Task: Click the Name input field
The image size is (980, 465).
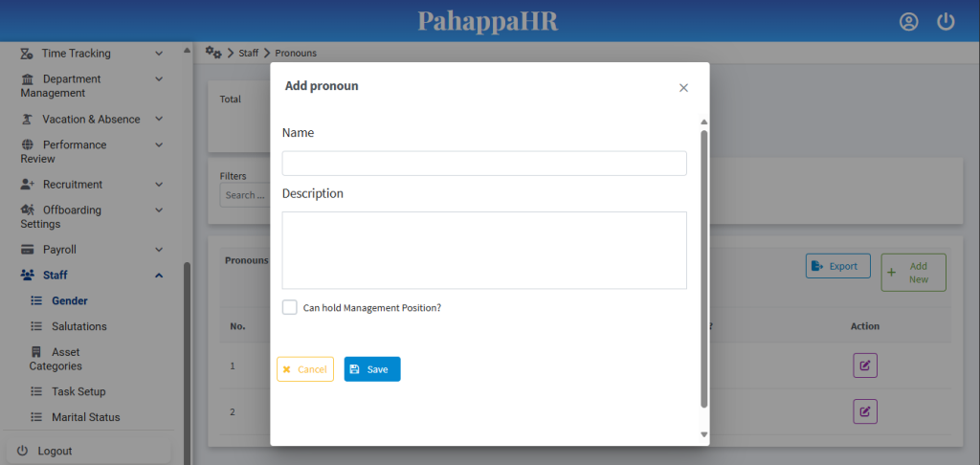Action: point(484,164)
